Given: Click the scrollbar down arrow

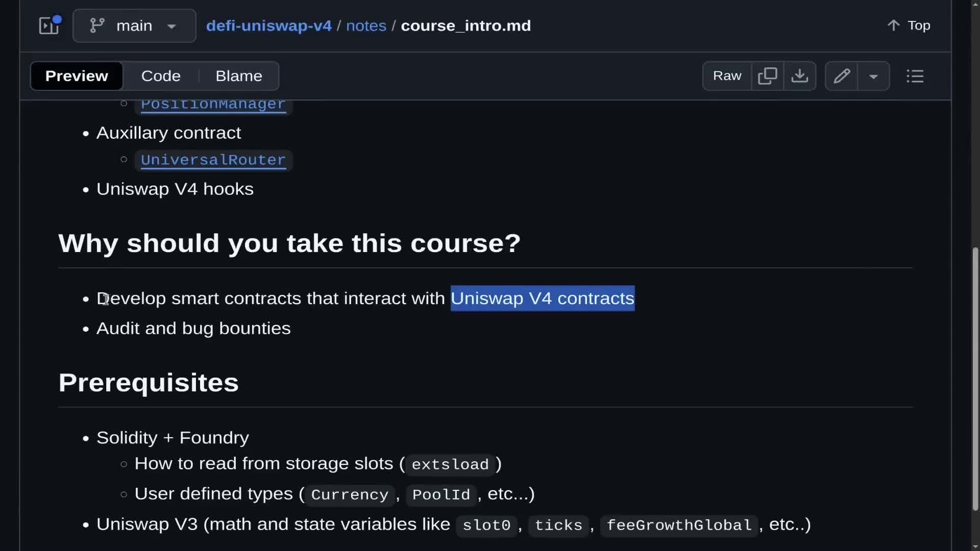Looking at the screenshot, I should tap(975, 546).
